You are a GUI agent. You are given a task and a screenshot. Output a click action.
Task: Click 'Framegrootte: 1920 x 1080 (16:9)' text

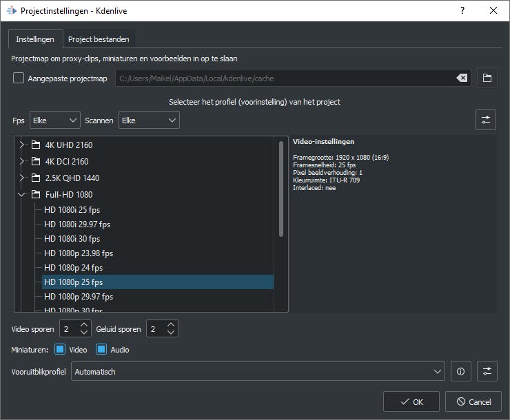(x=341, y=157)
